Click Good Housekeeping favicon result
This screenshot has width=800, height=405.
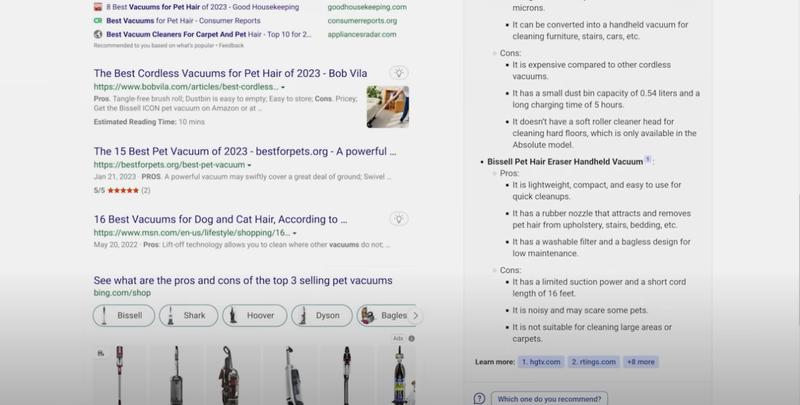pyautogui.click(x=98, y=6)
